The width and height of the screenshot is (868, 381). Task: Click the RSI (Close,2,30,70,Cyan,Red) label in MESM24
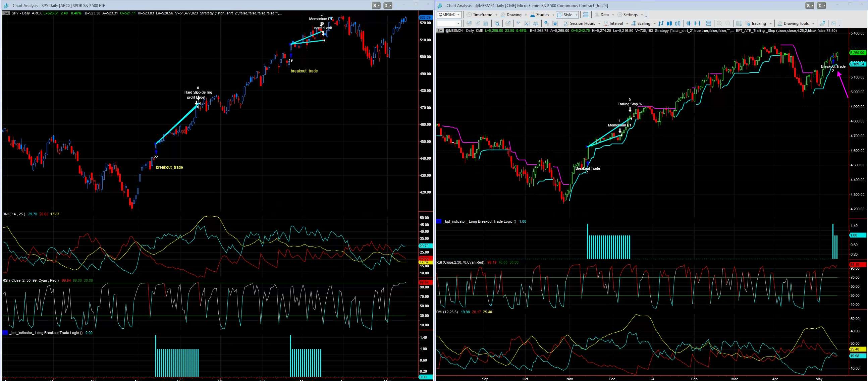(x=460, y=262)
